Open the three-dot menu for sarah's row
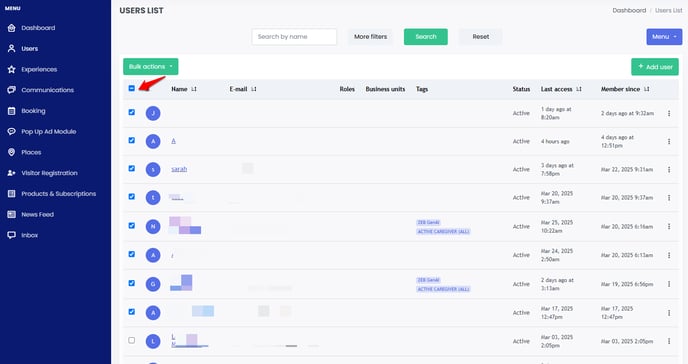Viewport: 688px width, 364px height. click(x=669, y=169)
